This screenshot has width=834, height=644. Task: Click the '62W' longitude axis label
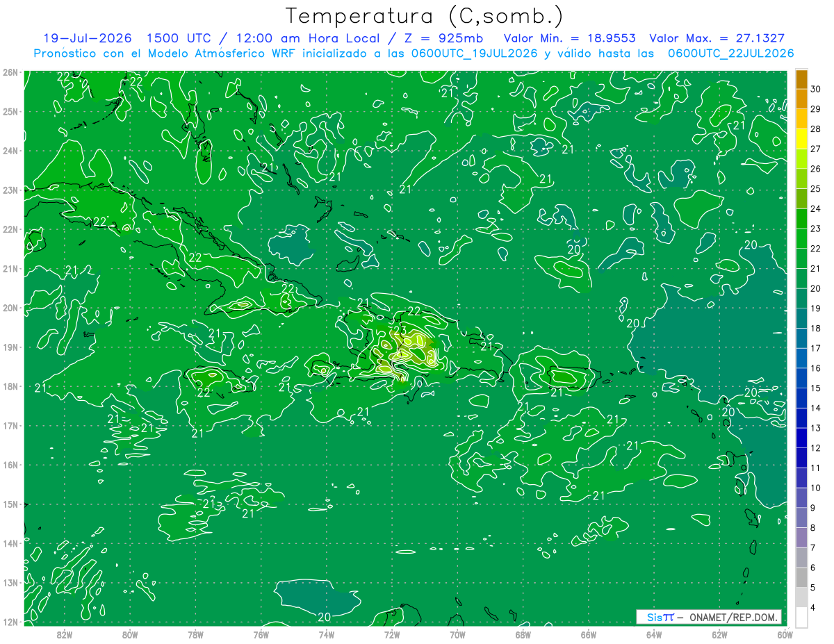(719, 635)
